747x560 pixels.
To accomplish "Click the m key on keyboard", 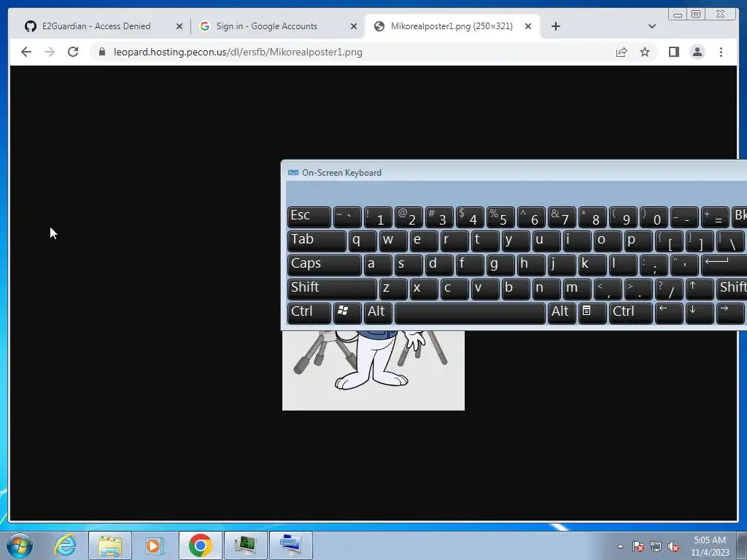I will pos(577,289).
